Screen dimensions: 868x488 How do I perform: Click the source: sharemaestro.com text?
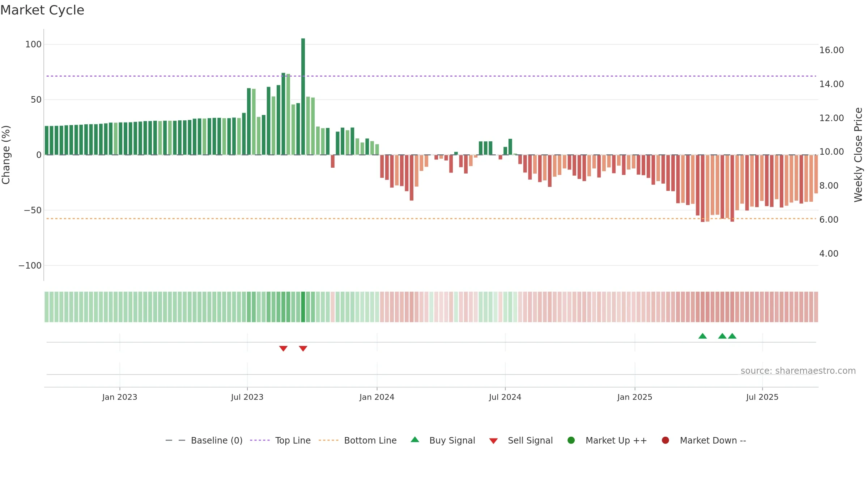tap(798, 371)
